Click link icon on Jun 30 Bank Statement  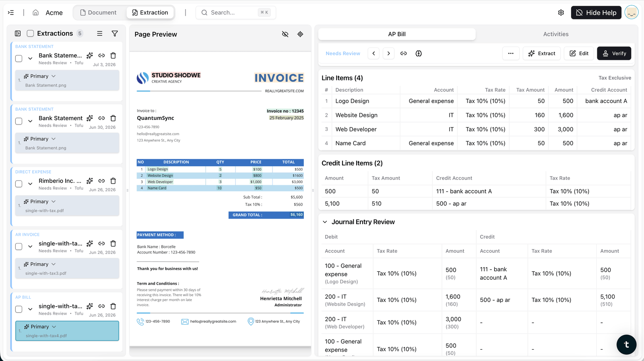[x=101, y=118]
